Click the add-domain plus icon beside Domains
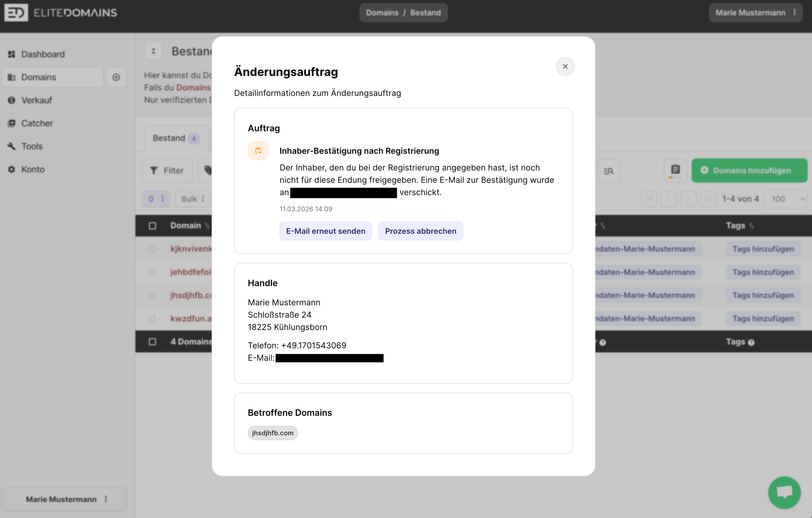The width and height of the screenshot is (812, 518). click(x=116, y=77)
